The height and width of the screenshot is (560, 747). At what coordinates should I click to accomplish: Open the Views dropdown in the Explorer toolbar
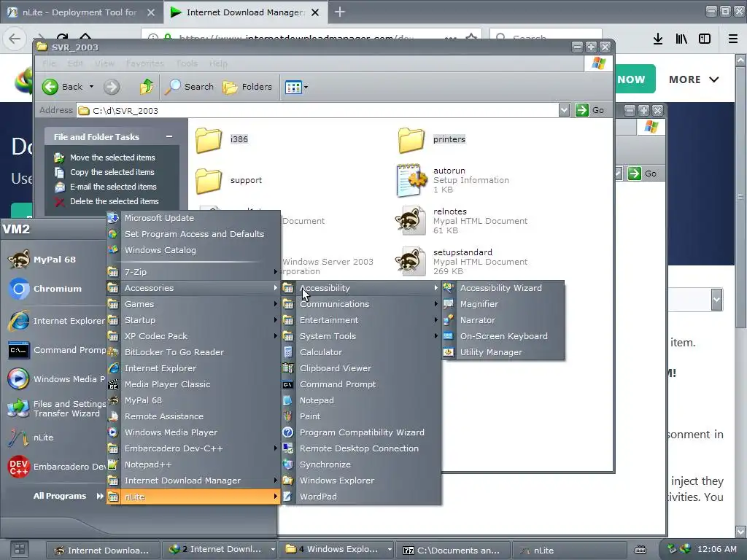(x=296, y=87)
